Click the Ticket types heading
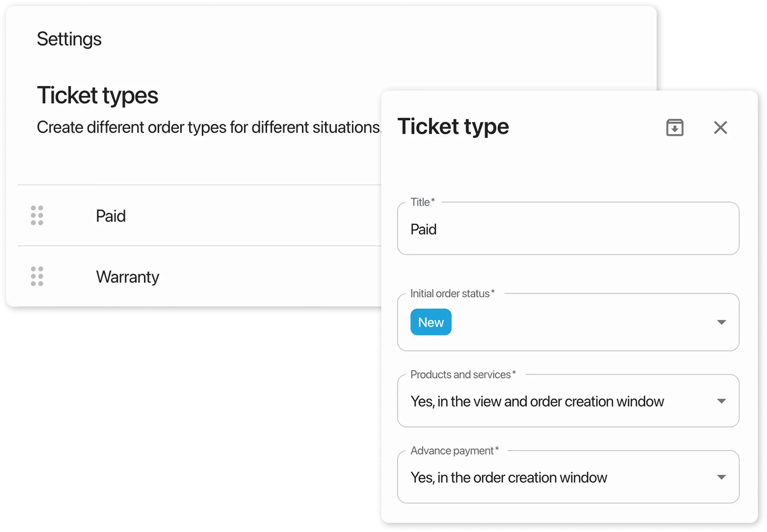This screenshot has width=767, height=532. [x=97, y=95]
